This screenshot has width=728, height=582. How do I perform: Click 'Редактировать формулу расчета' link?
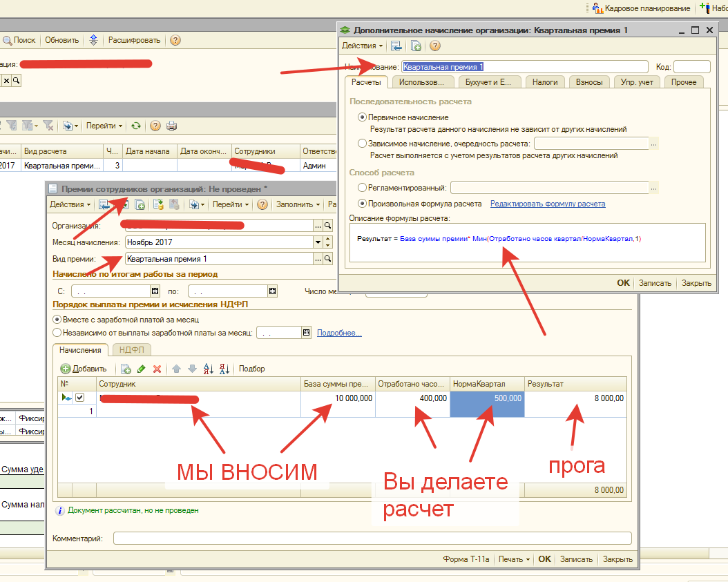[x=547, y=204]
